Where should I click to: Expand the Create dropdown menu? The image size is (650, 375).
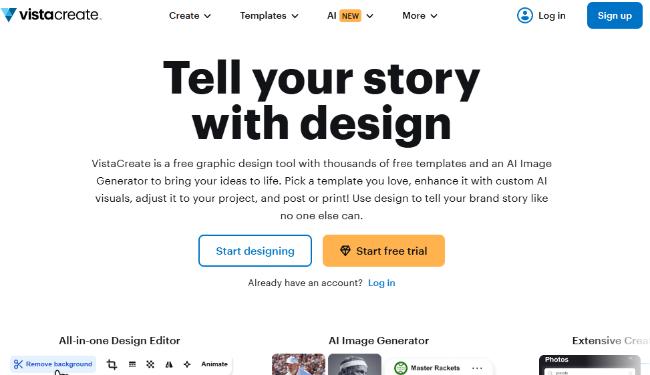(x=190, y=16)
